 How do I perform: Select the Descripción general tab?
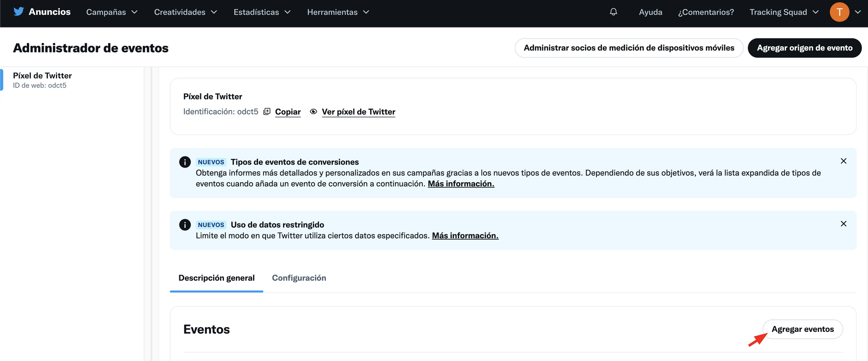click(217, 278)
